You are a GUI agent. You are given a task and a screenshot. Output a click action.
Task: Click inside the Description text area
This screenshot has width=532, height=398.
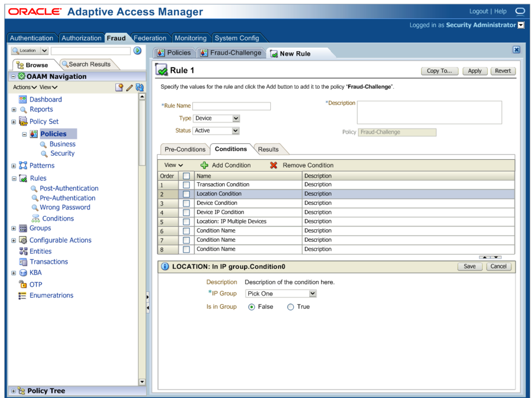coord(429,112)
